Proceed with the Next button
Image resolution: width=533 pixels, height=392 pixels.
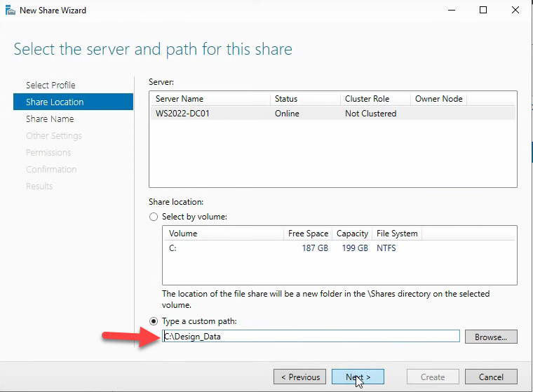(x=358, y=377)
